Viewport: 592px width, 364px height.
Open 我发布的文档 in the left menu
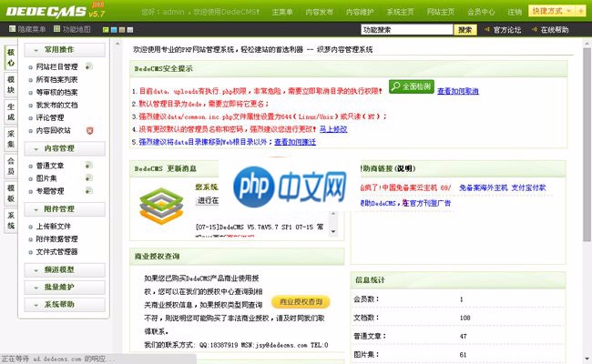tap(56, 105)
